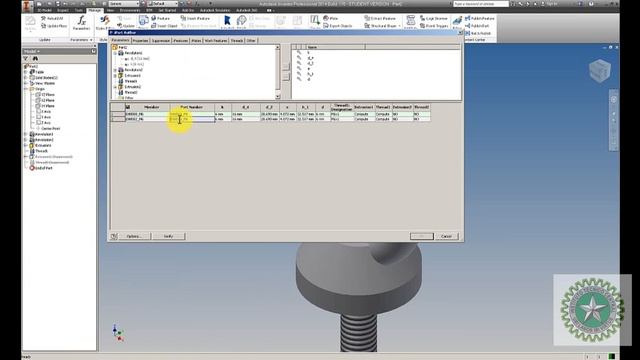640x360 pixels.
Task: Click the ViewCube in the 3D viewport
Action: (600, 70)
